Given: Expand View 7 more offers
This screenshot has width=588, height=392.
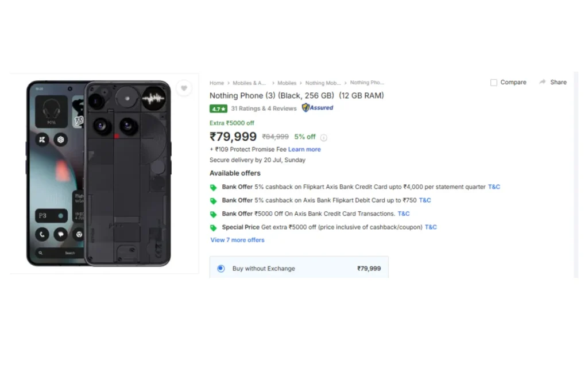Looking at the screenshot, I should point(237,240).
